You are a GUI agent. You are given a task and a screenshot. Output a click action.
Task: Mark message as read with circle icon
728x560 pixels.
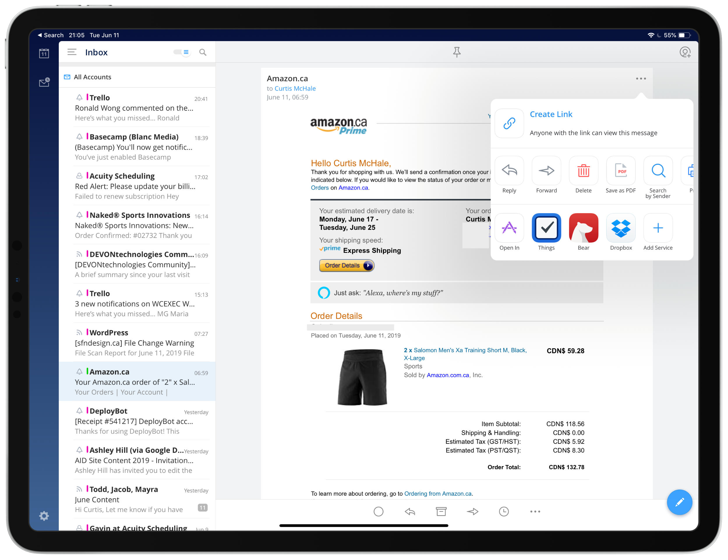378,511
